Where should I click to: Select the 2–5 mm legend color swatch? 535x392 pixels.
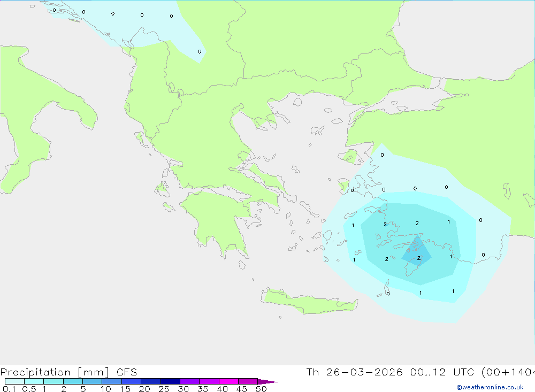click(73, 381)
